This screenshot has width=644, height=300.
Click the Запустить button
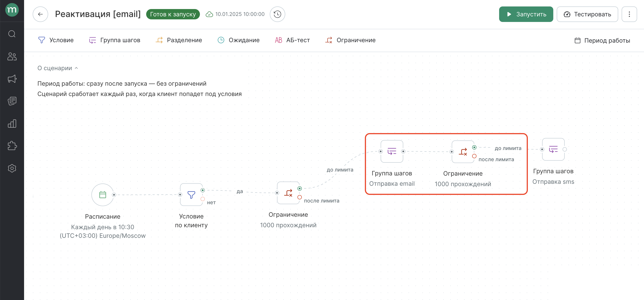pos(526,14)
